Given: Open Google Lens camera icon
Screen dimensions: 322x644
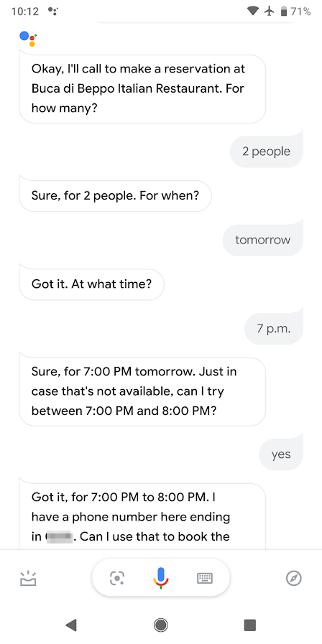Looking at the screenshot, I should 117,578.
